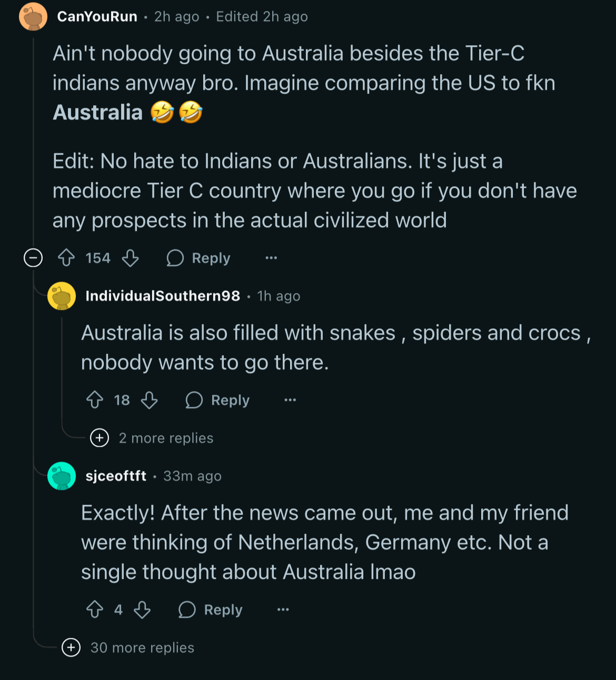Reply to IndividualSouthern98's comment
Viewport: 616px width, 680px height.
218,400
